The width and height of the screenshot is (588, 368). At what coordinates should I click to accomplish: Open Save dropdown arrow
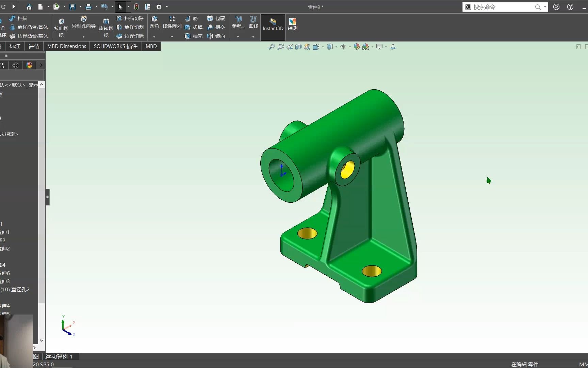coord(80,7)
